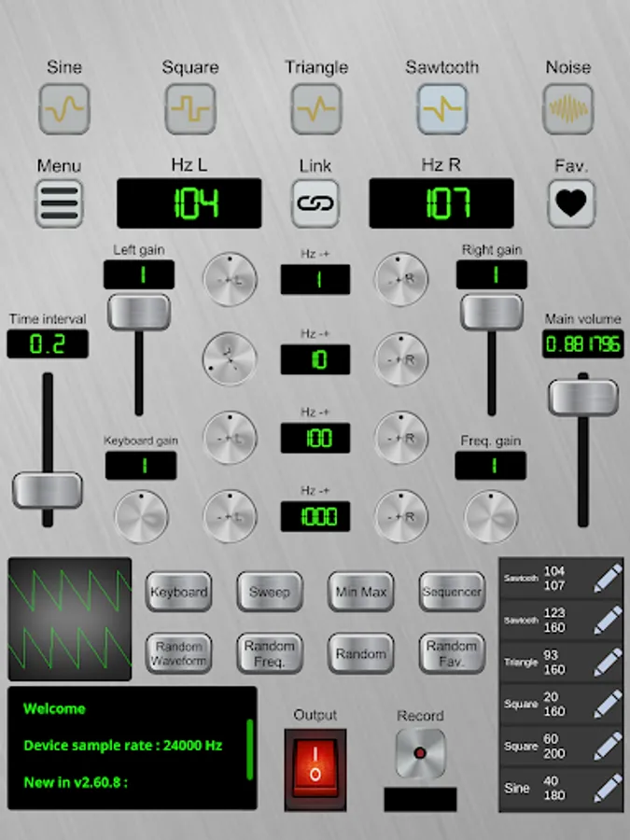Click the Random Waveform button
This screenshot has height=840, width=630.
(x=179, y=653)
